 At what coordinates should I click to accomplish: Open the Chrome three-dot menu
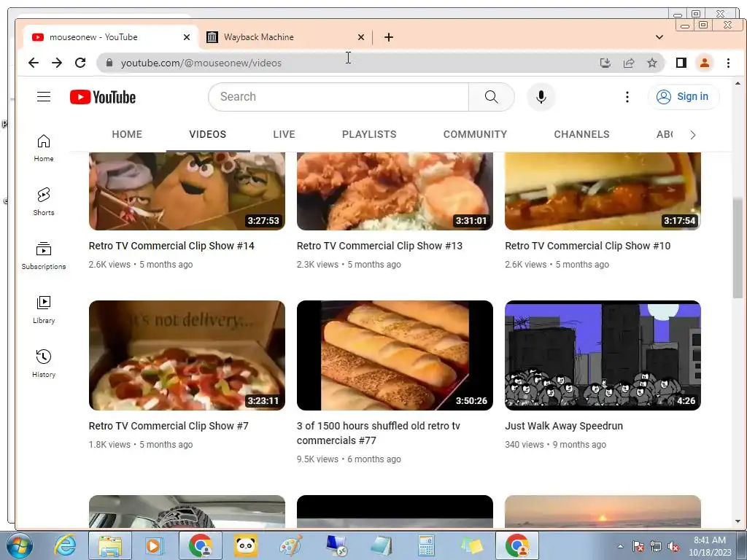click(x=728, y=63)
